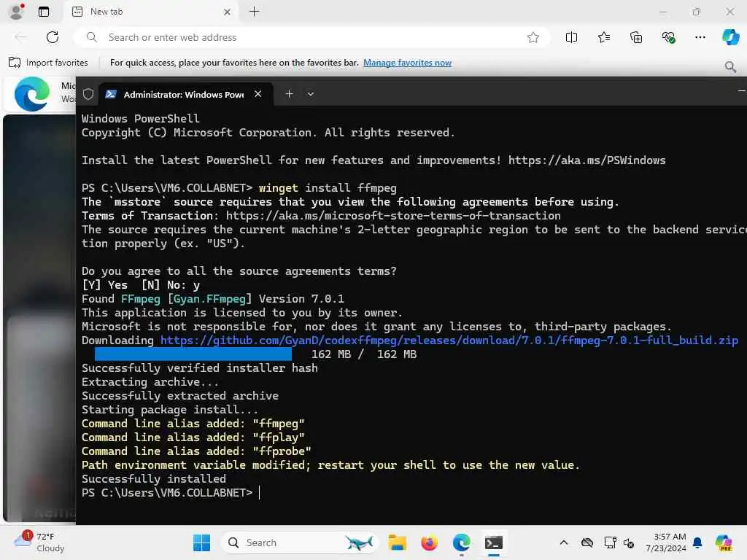Click the shield icon in the Terminal title bar

(88, 94)
